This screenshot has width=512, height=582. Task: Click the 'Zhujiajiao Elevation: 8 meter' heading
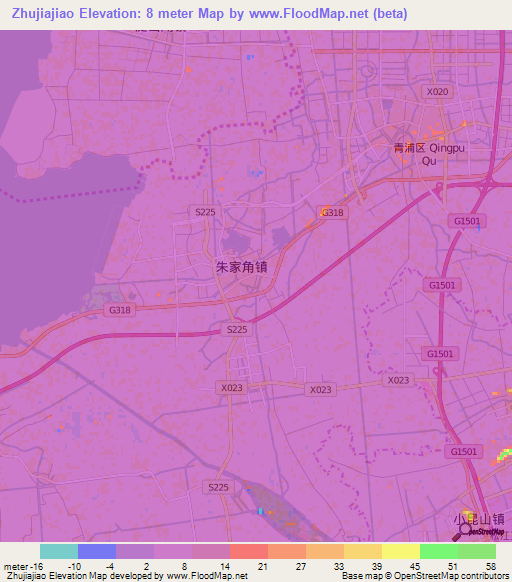coord(102,14)
